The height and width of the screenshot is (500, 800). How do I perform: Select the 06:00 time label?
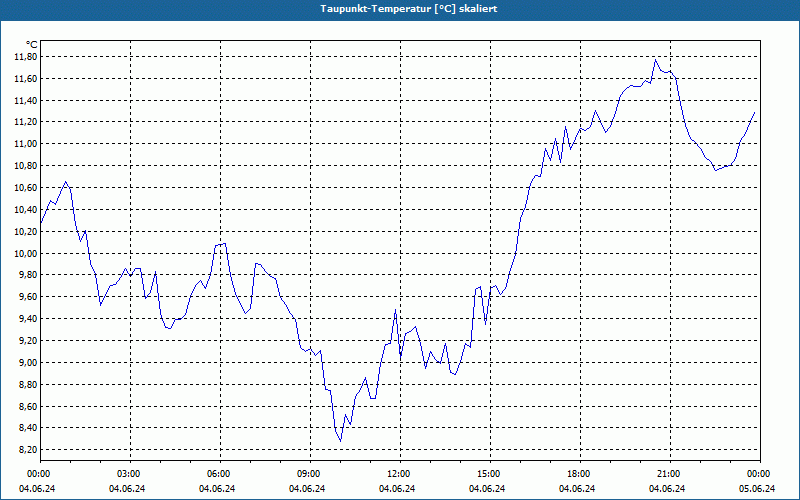(220, 474)
